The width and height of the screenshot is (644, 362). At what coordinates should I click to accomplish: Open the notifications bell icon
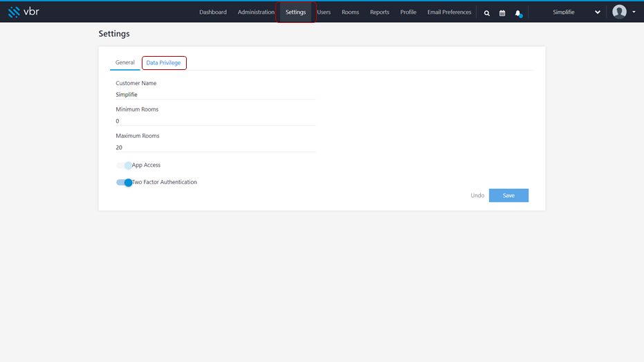click(x=518, y=14)
